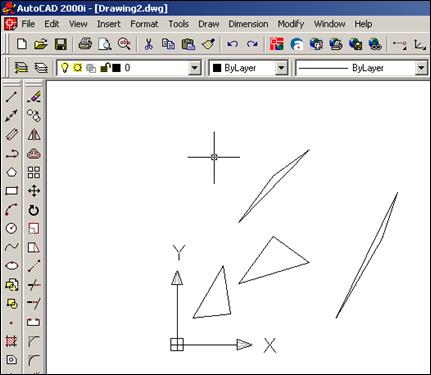Choose the Mirror modify tool
Image resolution: width=431 pixels, height=375 pixels.
click(x=34, y=135)
